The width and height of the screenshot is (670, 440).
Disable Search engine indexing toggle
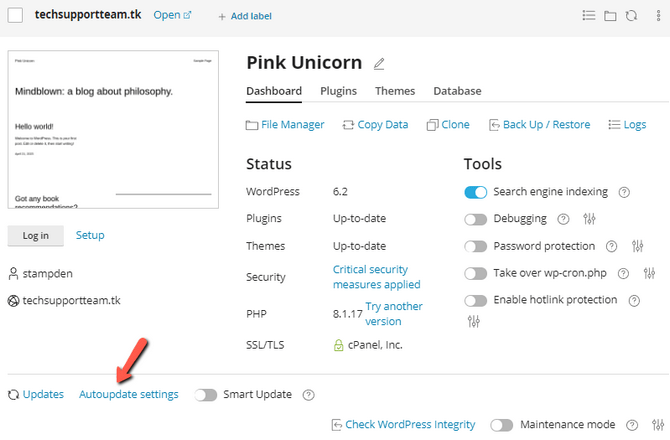476,192
